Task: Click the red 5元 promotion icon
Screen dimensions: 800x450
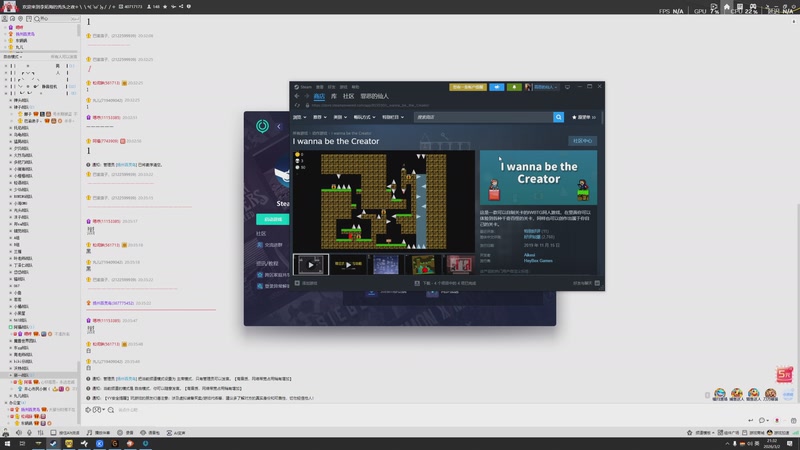Action: [x=784, y=374]
